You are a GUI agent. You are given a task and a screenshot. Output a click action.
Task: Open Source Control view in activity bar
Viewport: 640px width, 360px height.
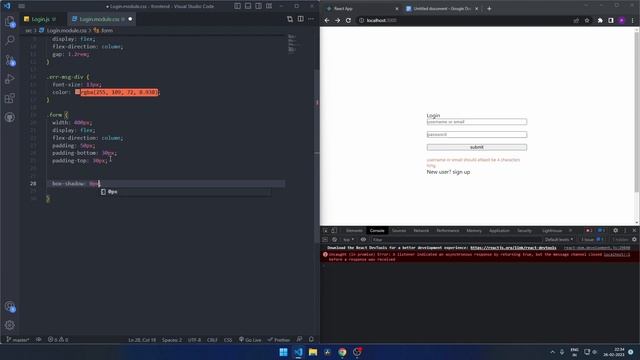10,60
